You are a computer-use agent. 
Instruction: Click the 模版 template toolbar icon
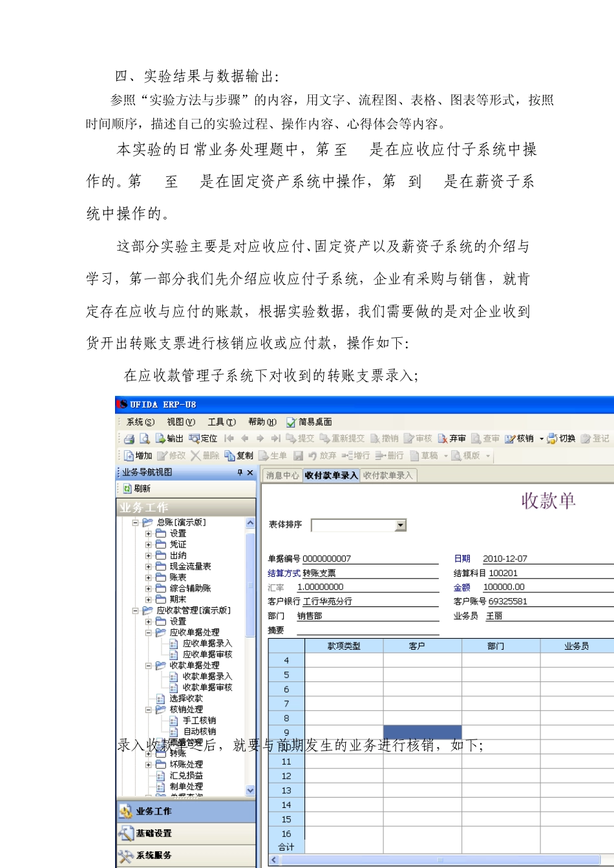point(465,455)
